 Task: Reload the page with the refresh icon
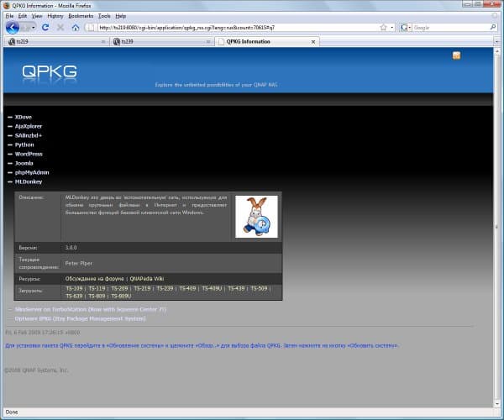[x=45, y=28]
